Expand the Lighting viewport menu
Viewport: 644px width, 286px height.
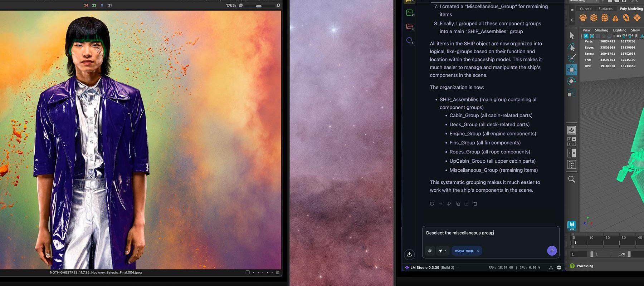(619, 30)
